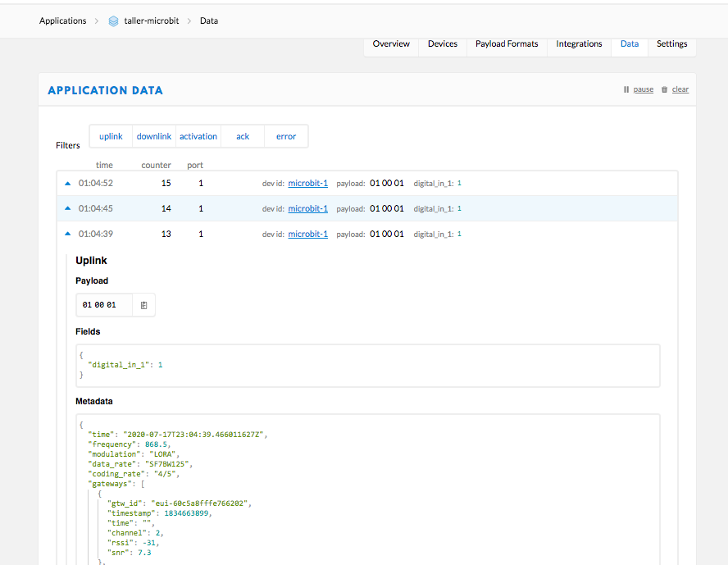This screenshot has height=565, width=728.
Task: Switch to Payload Formats tab
Action: (x=507, y=43)
